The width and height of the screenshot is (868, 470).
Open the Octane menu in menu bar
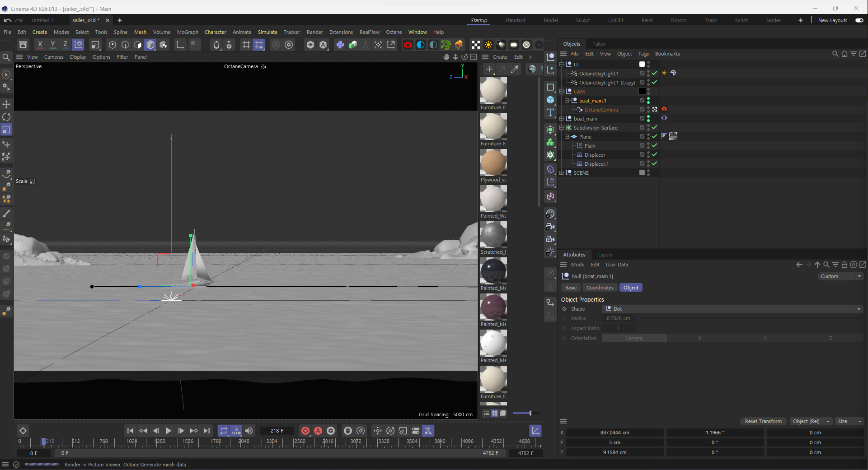394,32
